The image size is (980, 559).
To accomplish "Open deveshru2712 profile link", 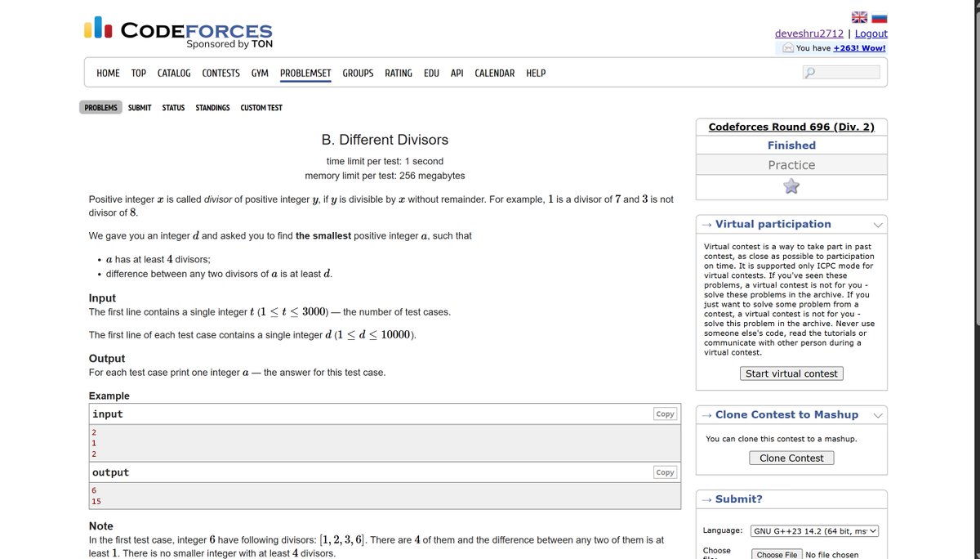I will tap(809, 34).
